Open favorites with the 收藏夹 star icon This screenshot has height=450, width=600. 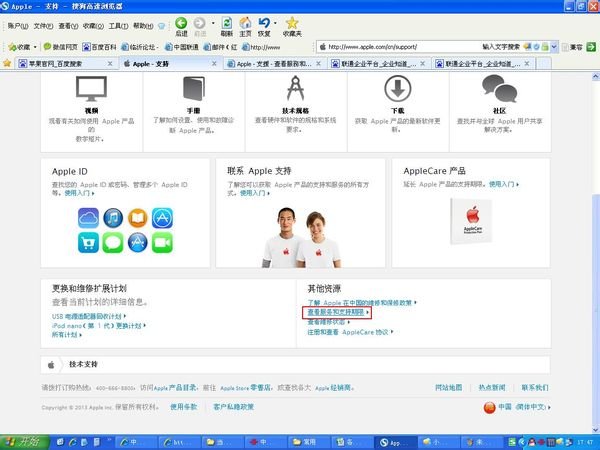(x=292, y=23)
